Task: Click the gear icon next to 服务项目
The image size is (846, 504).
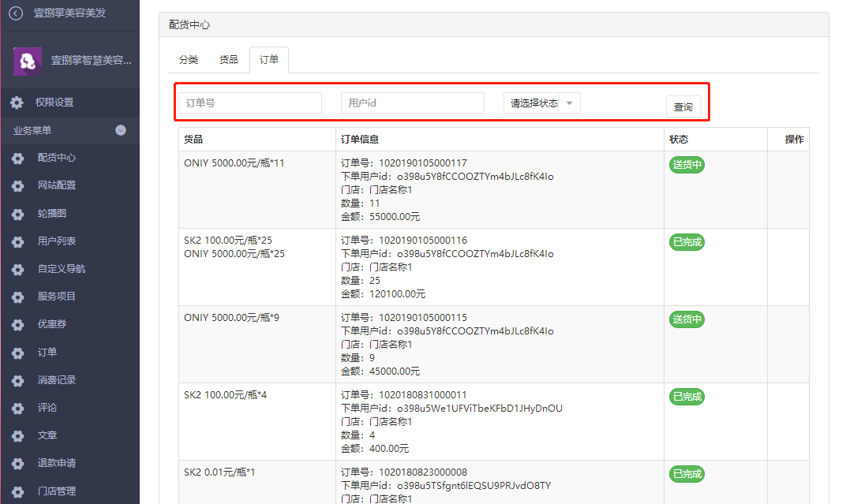Action: click(18, 297)
